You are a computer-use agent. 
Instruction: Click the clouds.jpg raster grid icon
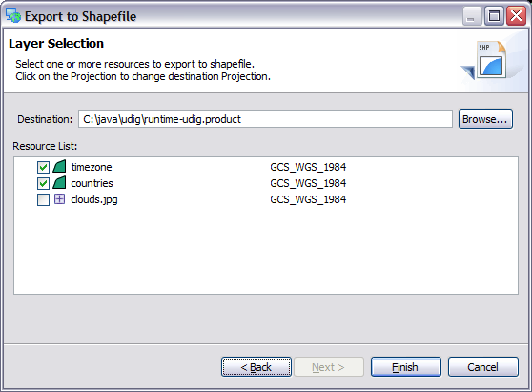[x=60, y=199]
